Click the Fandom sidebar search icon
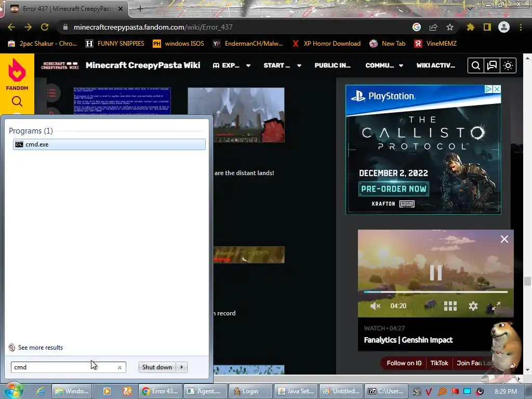Screen dimensions: 532x399 [17, 101]
